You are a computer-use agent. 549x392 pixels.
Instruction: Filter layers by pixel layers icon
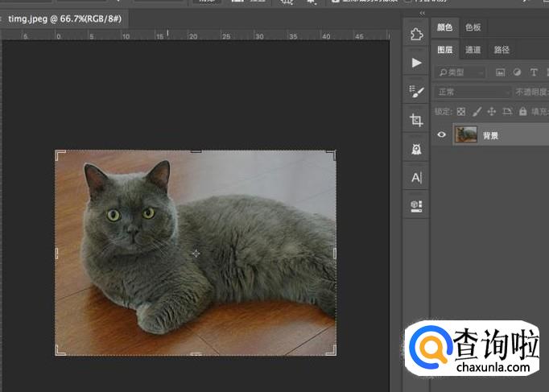[x=500, y=72]
